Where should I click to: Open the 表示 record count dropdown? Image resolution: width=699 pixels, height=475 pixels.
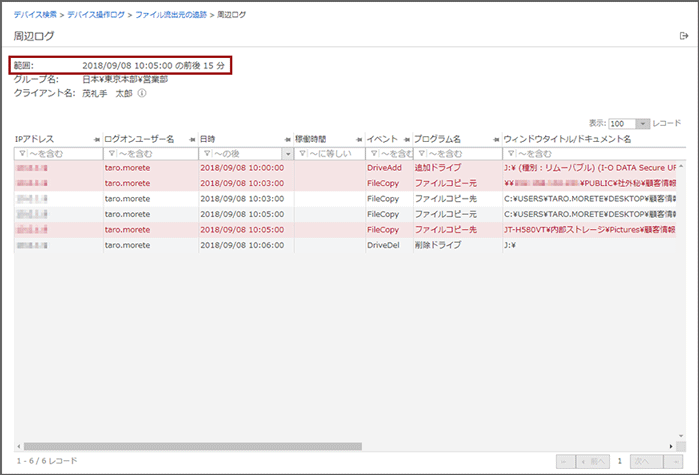click(628, 123)
